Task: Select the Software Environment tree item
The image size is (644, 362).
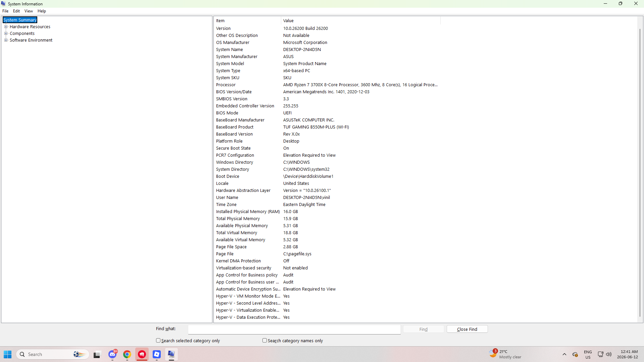Action: point(31,40)
